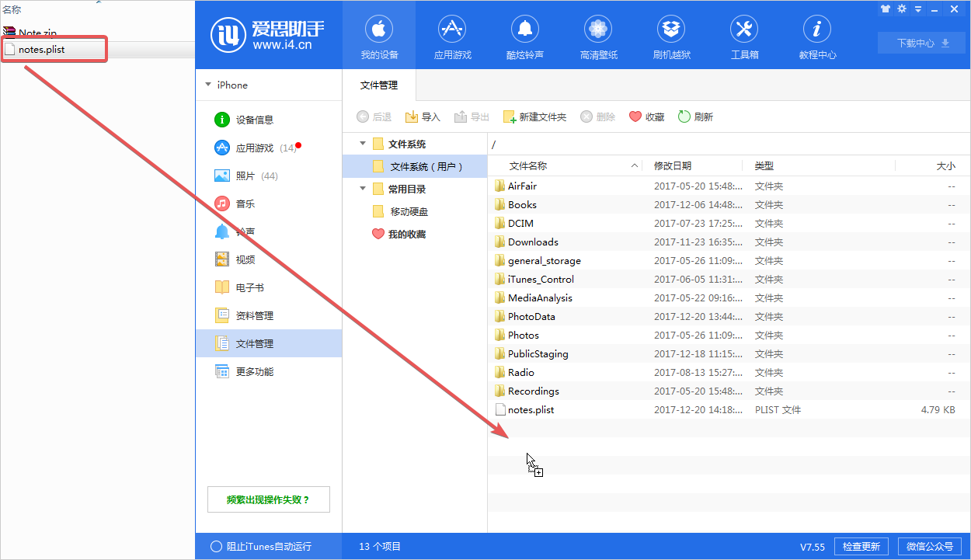The image size is (971, 560).
Task: Open the 我的设备 (My Device) section
Action: [378, 35]
